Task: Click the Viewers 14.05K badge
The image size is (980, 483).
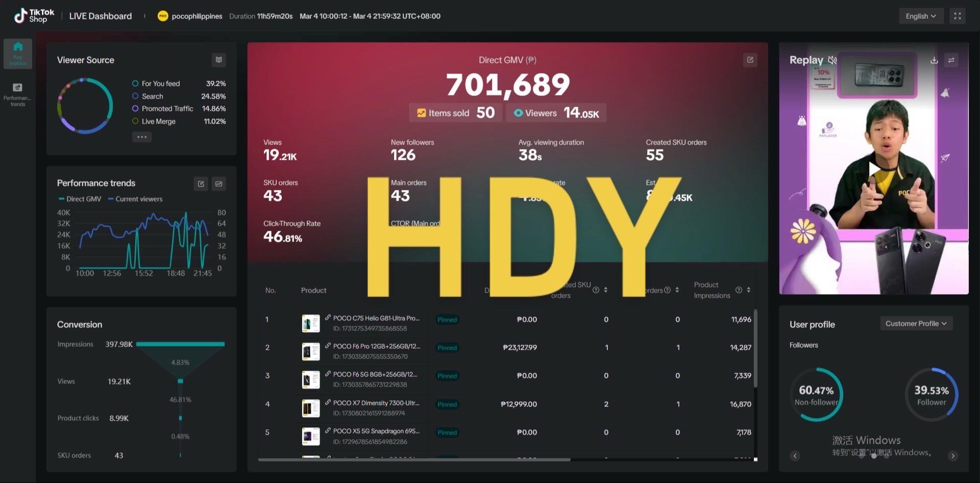Action: click(556, 113)
